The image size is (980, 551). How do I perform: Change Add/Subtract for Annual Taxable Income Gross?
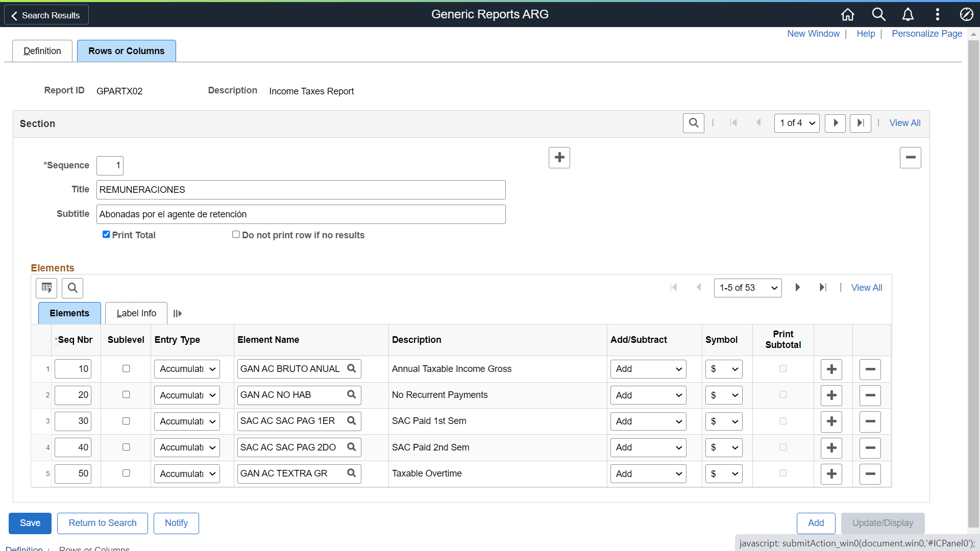(x=648, y=369)
